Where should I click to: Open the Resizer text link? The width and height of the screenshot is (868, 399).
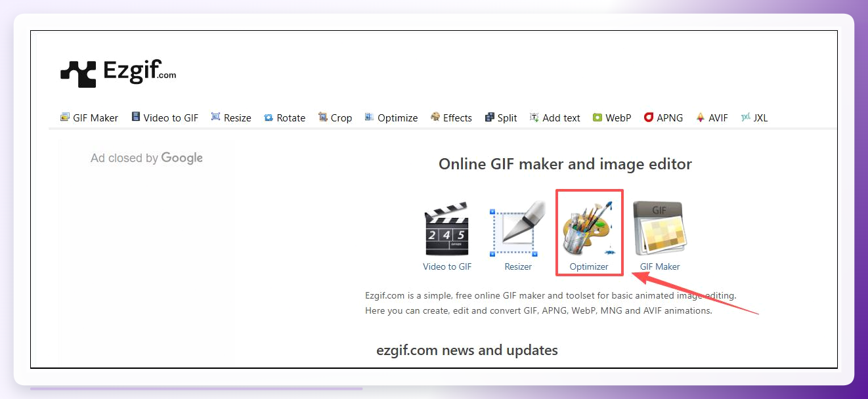(518, 266)
